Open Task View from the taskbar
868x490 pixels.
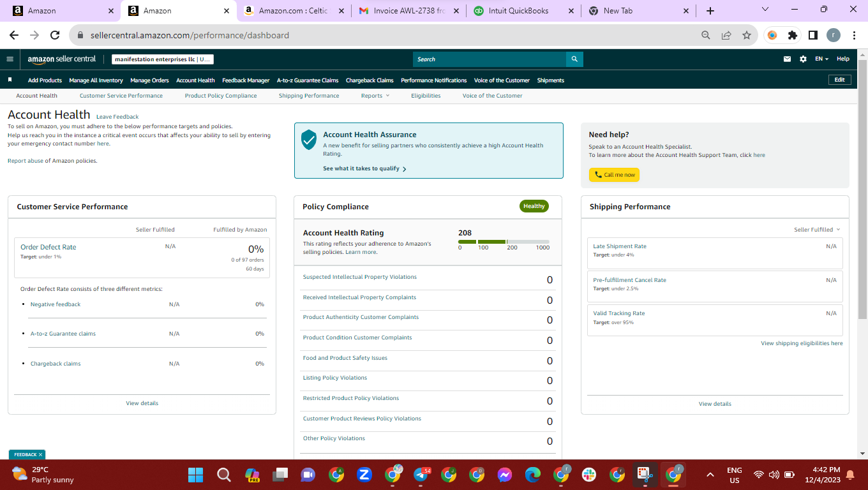[x=280, y=475]
